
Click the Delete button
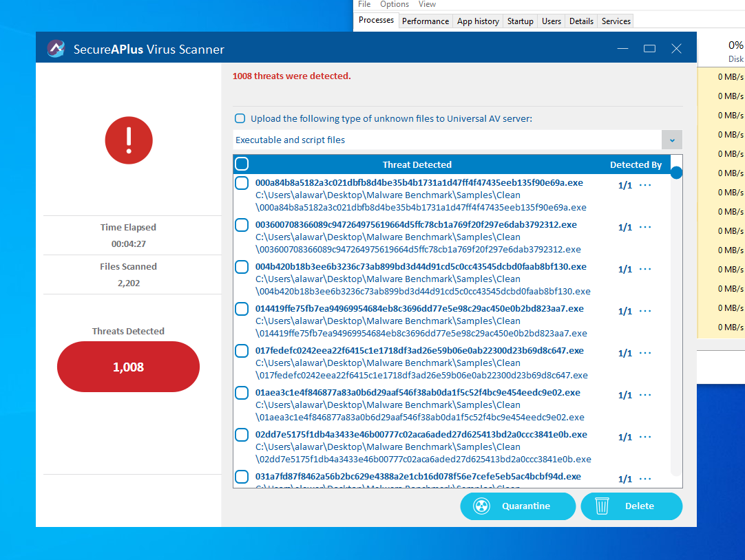pos(631,506)
